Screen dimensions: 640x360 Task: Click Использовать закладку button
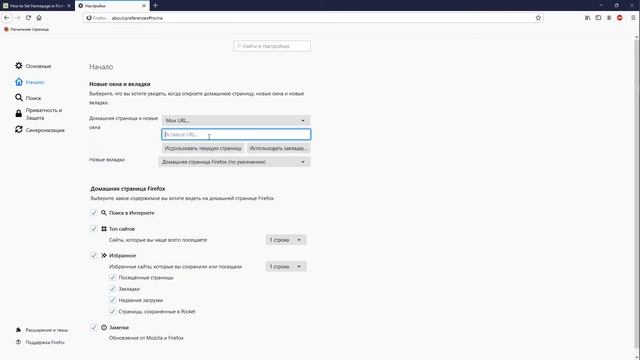point(278,148)
